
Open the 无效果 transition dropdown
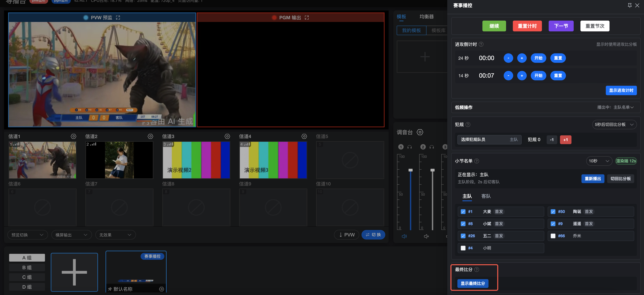[x=115, y=235]
